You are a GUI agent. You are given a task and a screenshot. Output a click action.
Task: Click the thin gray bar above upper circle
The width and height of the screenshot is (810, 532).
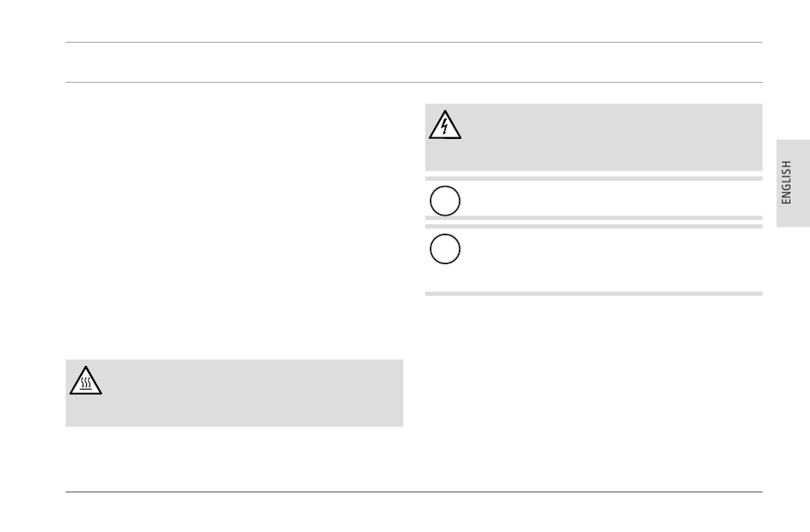point(593,179)
